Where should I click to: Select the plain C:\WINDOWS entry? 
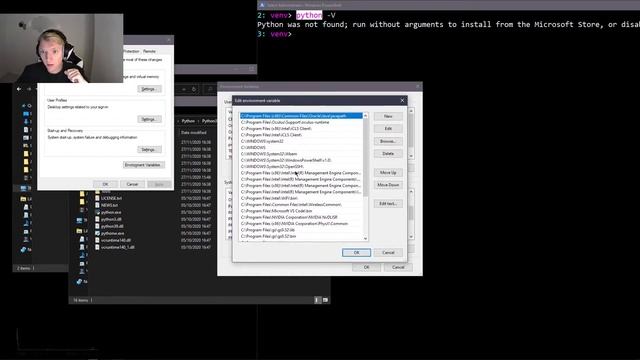coord(301,147)
